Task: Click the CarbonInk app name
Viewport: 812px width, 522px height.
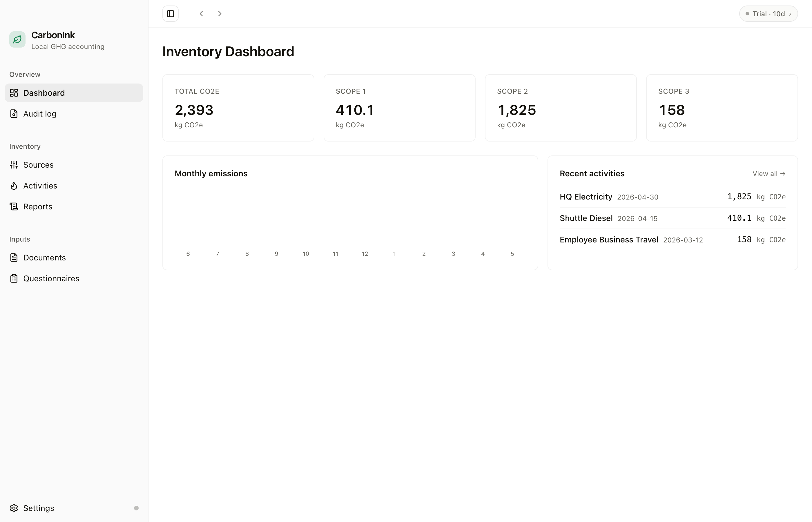Action: pos(53,35)
